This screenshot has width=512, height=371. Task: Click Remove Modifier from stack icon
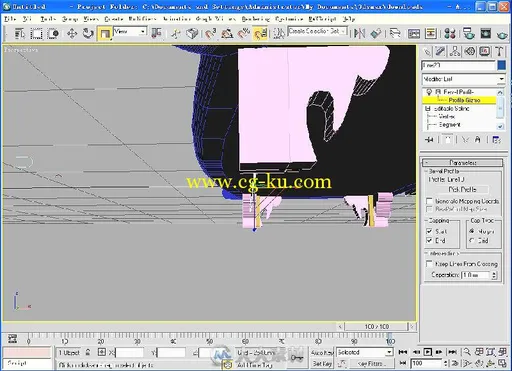coord(478,140)
